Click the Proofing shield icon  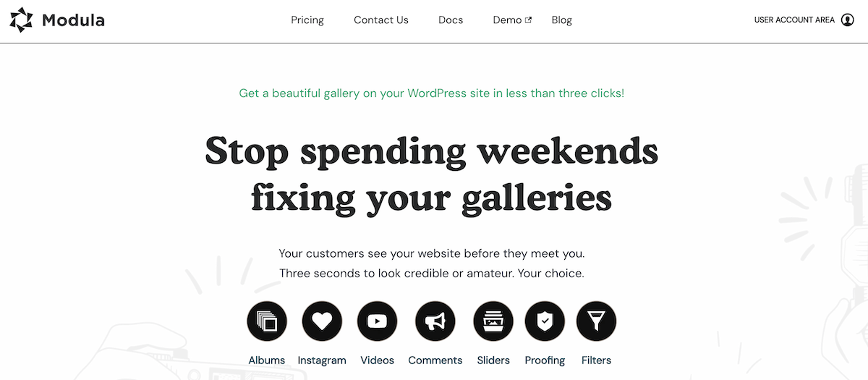pos(545,321)
